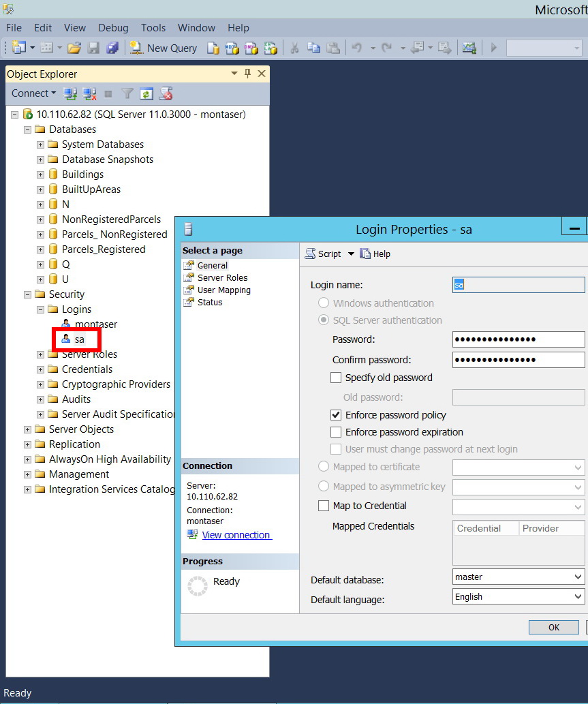Click Refresh icon in Object Explorer
The height and width of the screenshot is (704, 588).
pos(146,94)
